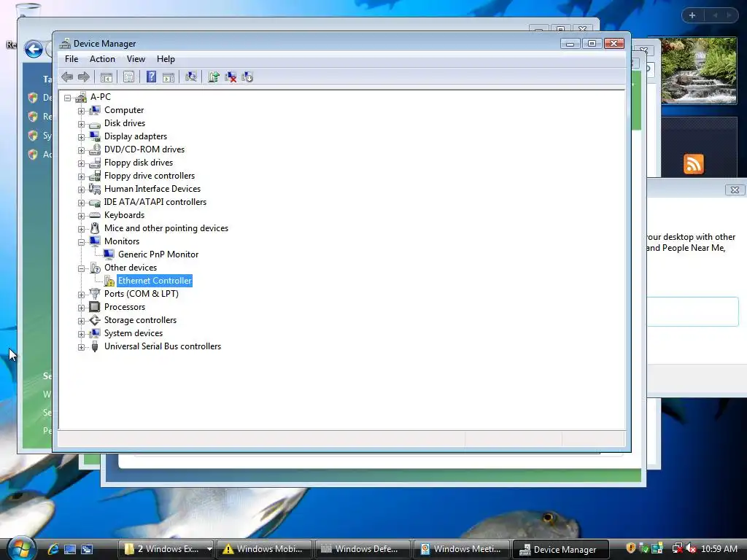
Task: Toggle the Show/Hide Action Pane icon
Action: coord(169,77)
